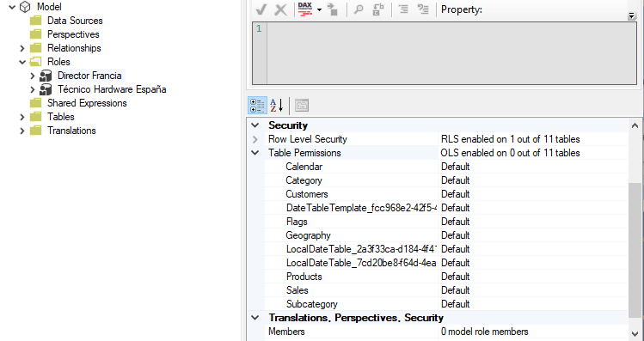Click the accept expression checkmark icon
Screen dimensions: 644x341
click(261, 9)
